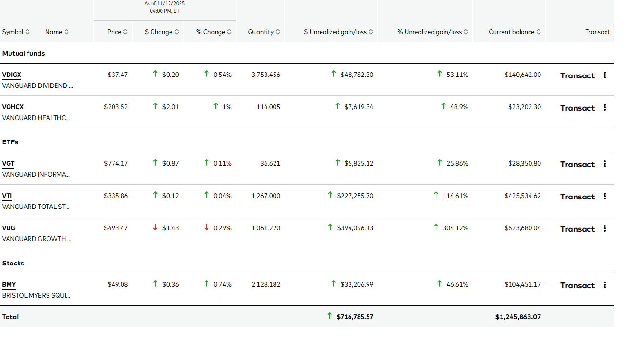This screenshot has width=644, height=339.
Task: Click total unrealized gain $716,785.57
Action: pos(355,317)
